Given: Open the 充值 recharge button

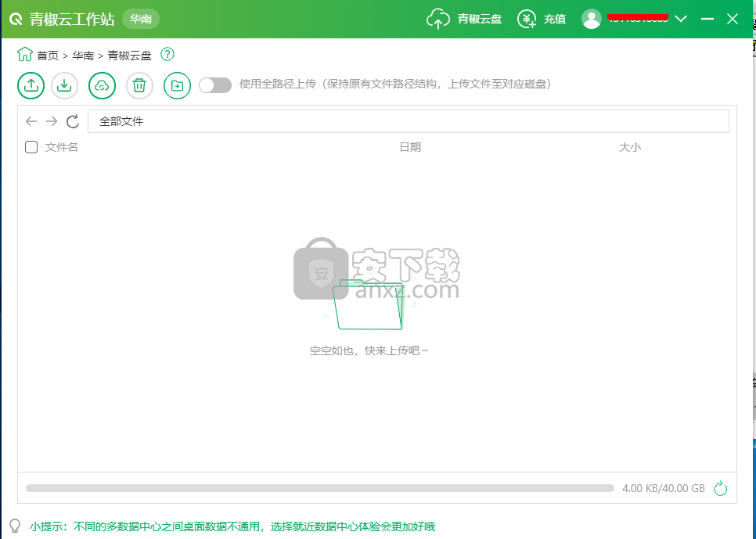Looking at the screenshot, I should pyautogui.click(x=554, y=19).
